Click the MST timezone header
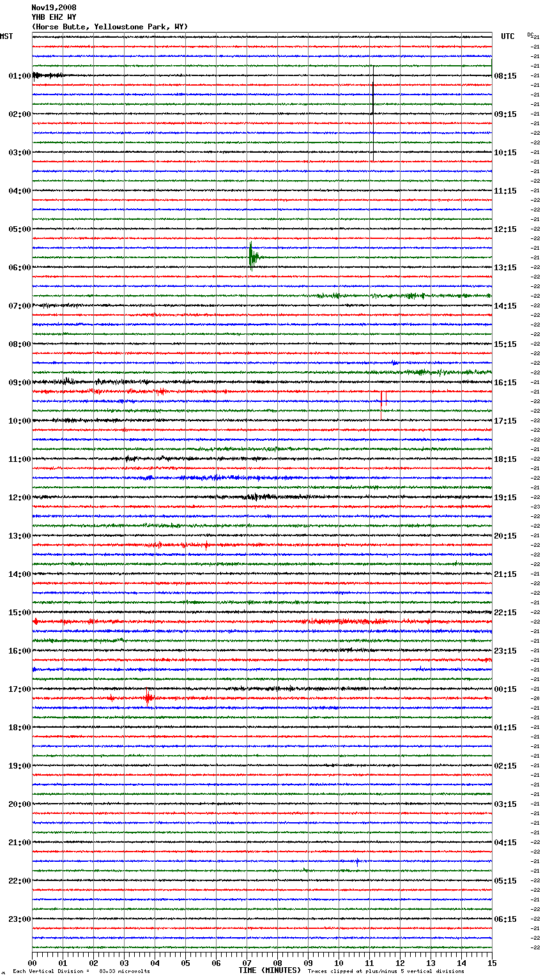Viewport: 543px width, 980px height. click(x=6, y=36)
